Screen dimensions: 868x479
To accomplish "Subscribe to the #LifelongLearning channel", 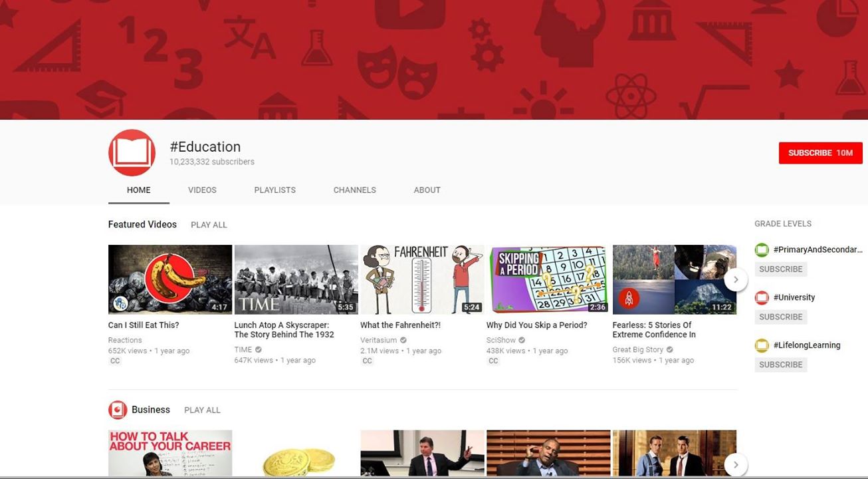I will pos(781,365).
